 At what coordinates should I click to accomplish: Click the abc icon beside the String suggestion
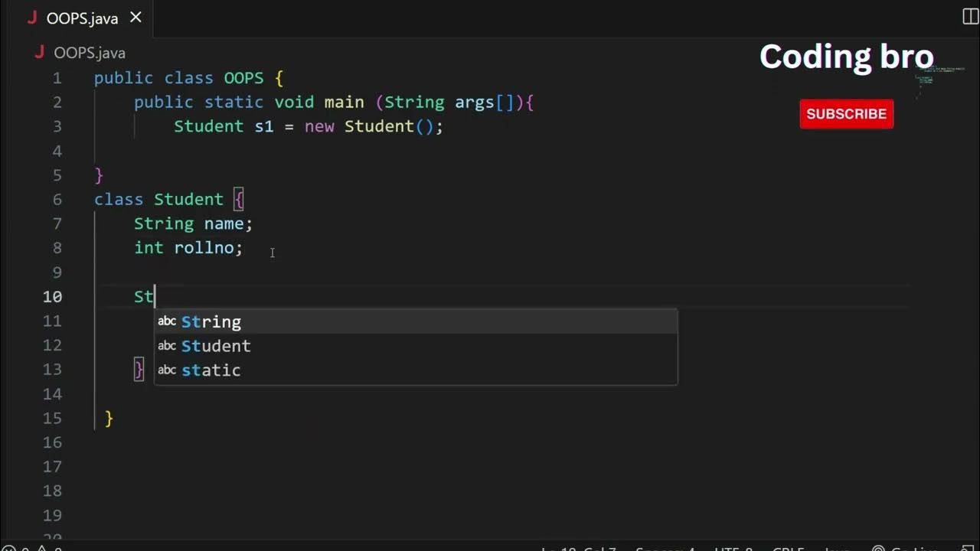point(167,321)
